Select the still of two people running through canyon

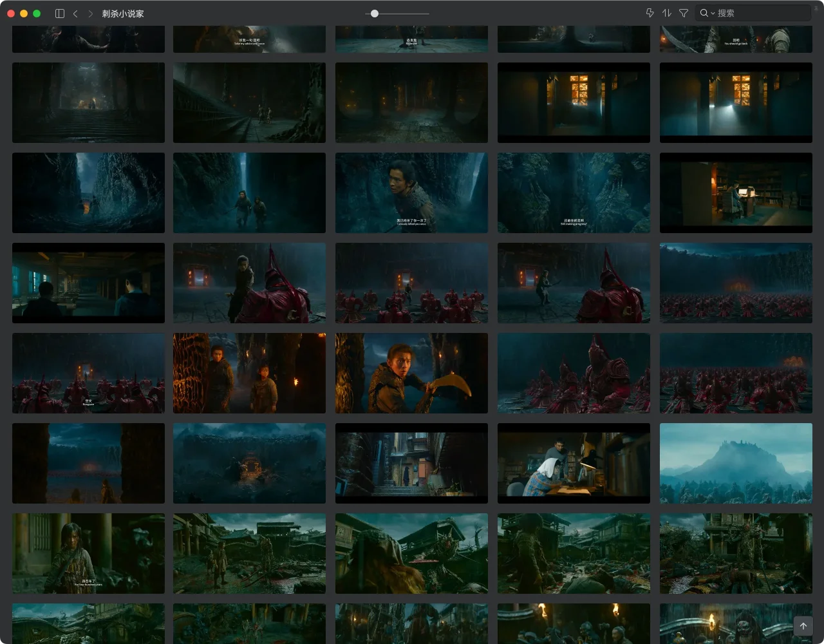(249, 193)
